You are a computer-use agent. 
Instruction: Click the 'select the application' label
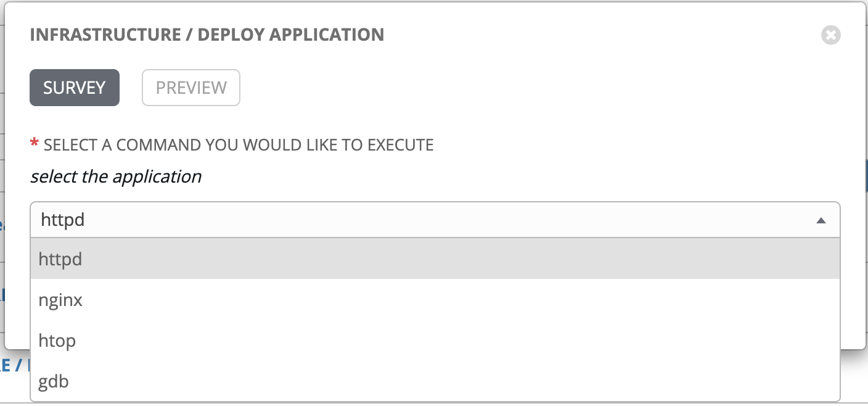click(115, 176)
